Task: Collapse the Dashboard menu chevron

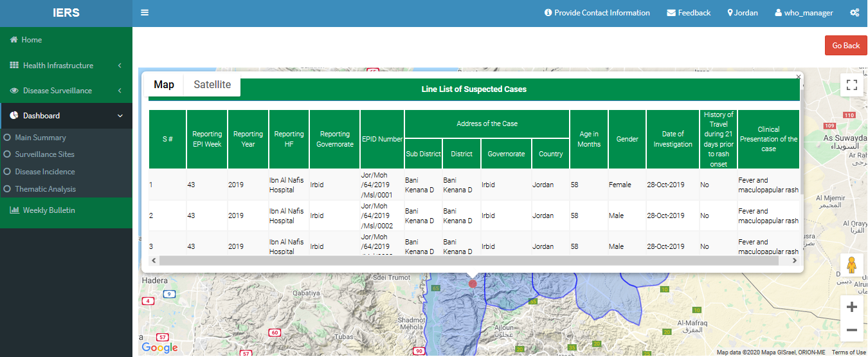Action: [120, 116]
